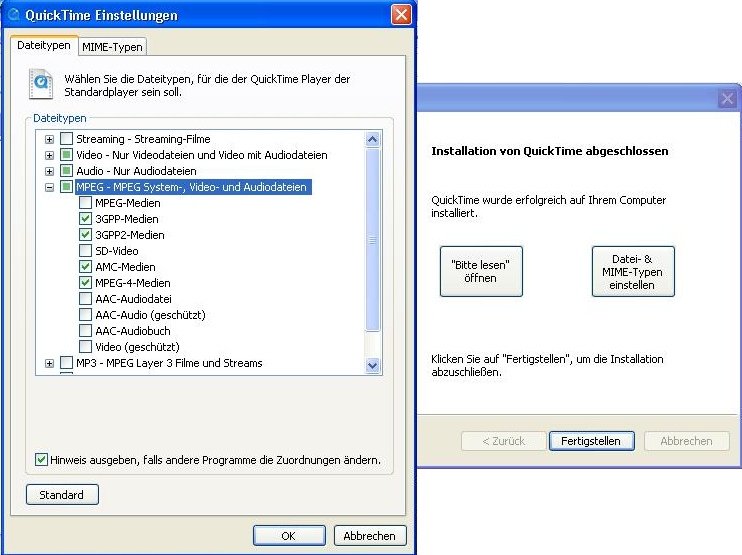The image size is (742, 555).
Task: Open the MIME-Typen tab
Action: point(112,47)
